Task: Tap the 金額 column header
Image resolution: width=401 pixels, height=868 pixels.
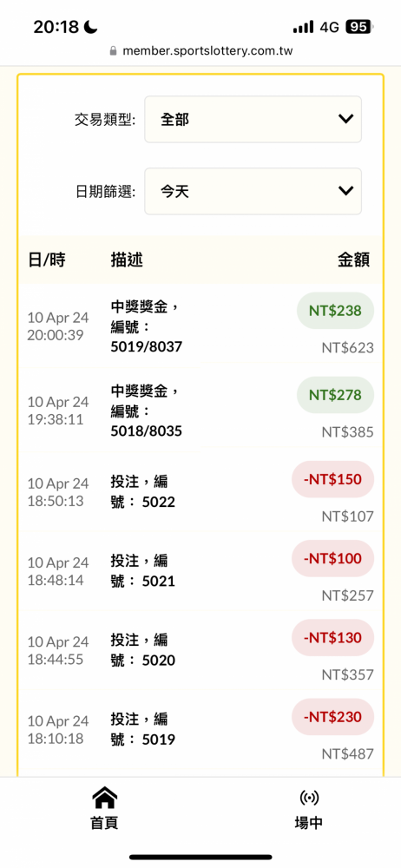Action: pyautogui.click(x=354, y=260)
